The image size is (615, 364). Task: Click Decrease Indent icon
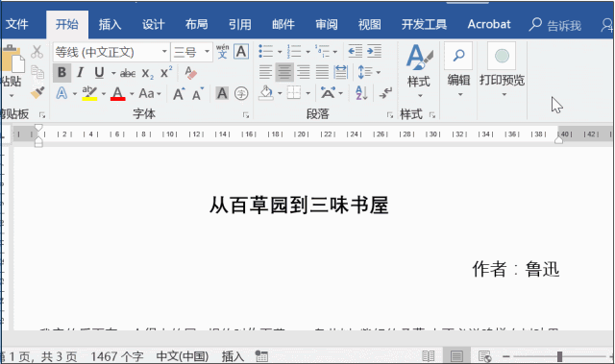pos(355,51)
